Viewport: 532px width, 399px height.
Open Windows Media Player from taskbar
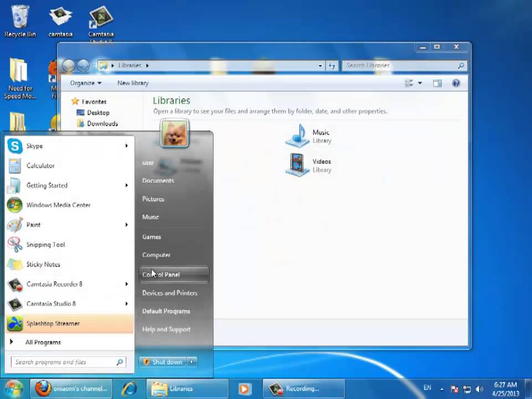point(244,389)
